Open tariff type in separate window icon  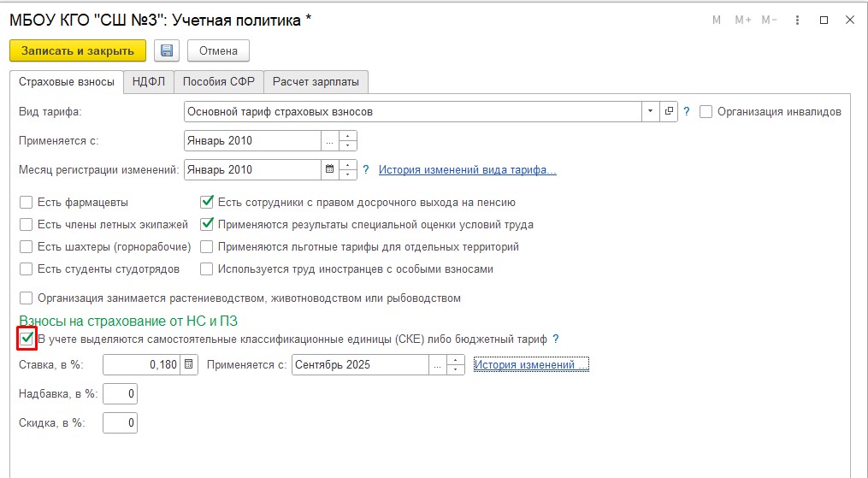pos(669,112)
